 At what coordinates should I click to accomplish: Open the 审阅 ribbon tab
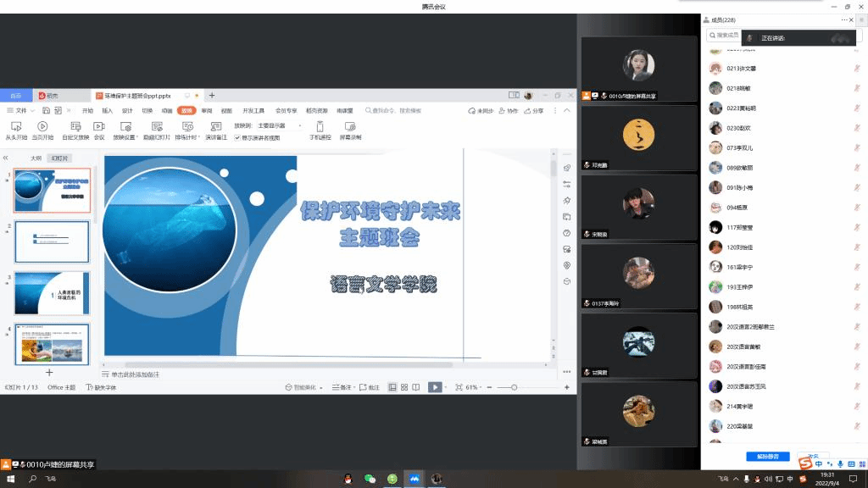click(x=207, y=110)
